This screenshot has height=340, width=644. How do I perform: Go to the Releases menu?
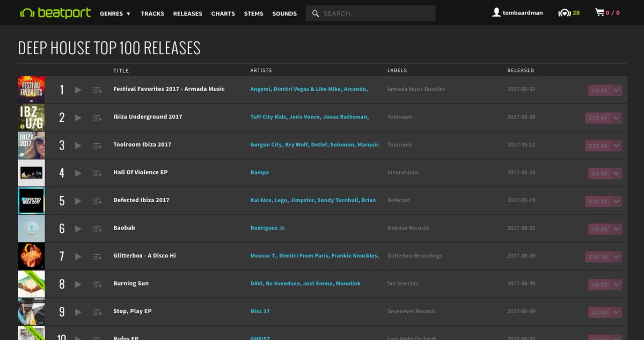point(188,13)
